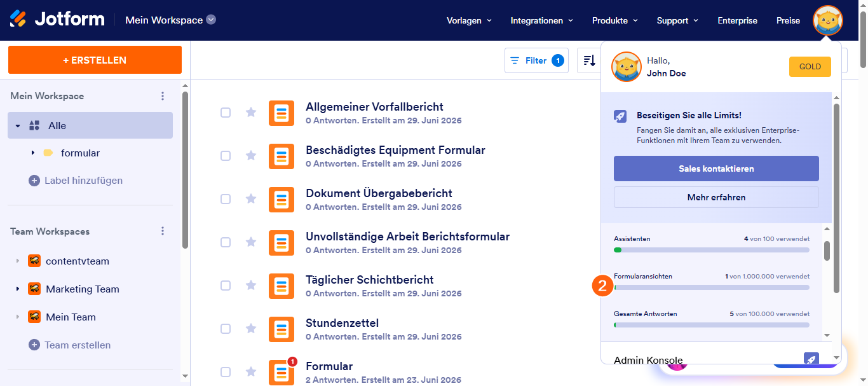The height and width of the screenshot is (386, 868).
Task: Click Mehr erfahren button
Action: pyautogui.click(x=716, y=197)
